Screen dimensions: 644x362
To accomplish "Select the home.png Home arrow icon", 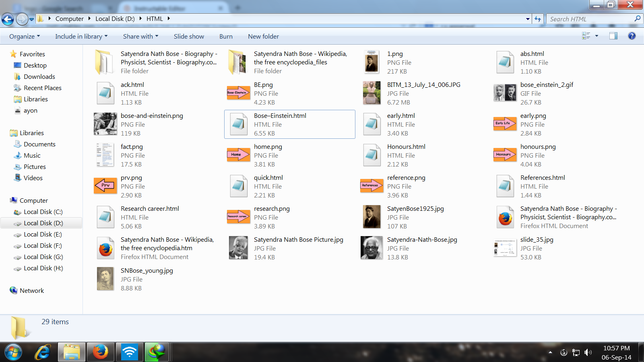I will 238,155.
